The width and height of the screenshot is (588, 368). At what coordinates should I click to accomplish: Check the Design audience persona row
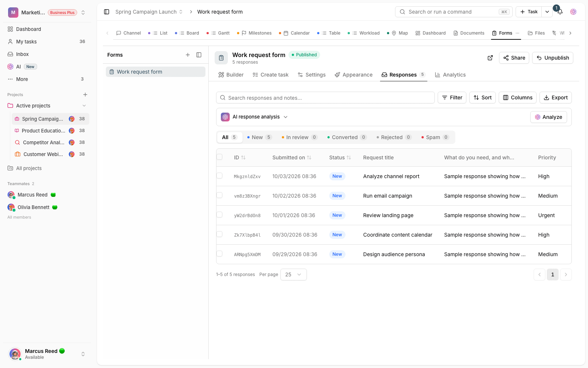click(x=219, y=254)
